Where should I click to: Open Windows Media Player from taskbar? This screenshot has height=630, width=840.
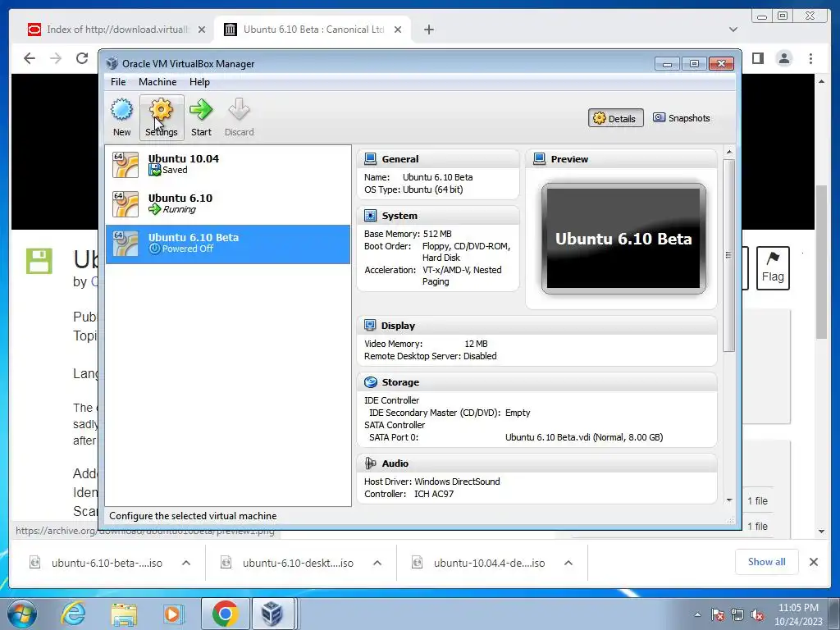173,614
